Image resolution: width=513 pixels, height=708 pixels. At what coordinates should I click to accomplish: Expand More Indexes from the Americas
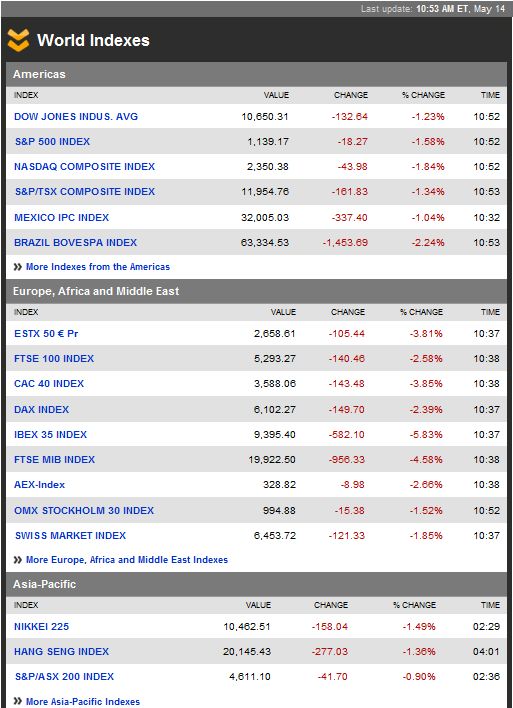point(98,267)
